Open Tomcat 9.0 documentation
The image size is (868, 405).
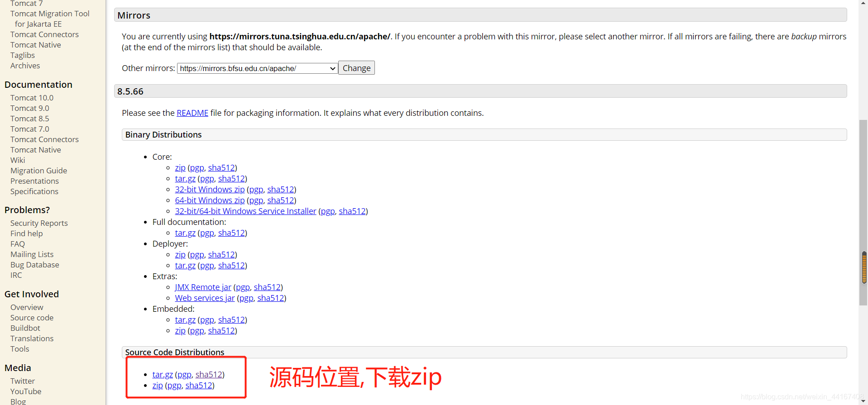point(30,108)
